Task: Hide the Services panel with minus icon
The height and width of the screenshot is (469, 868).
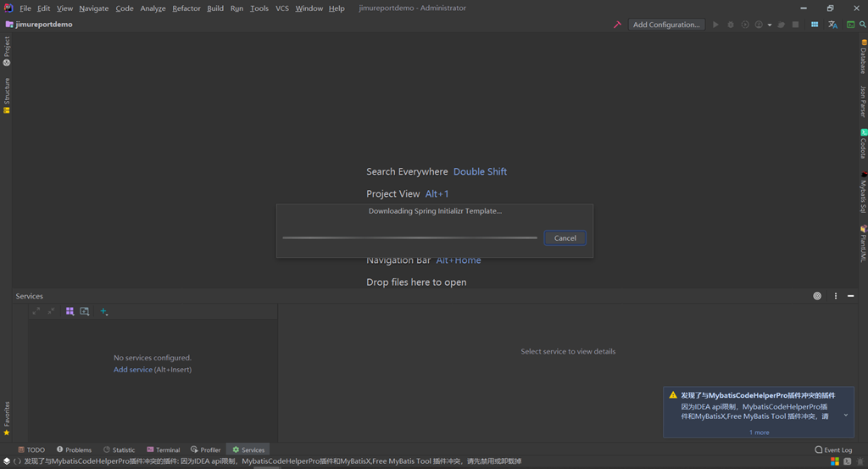Action: click(851, 296)
